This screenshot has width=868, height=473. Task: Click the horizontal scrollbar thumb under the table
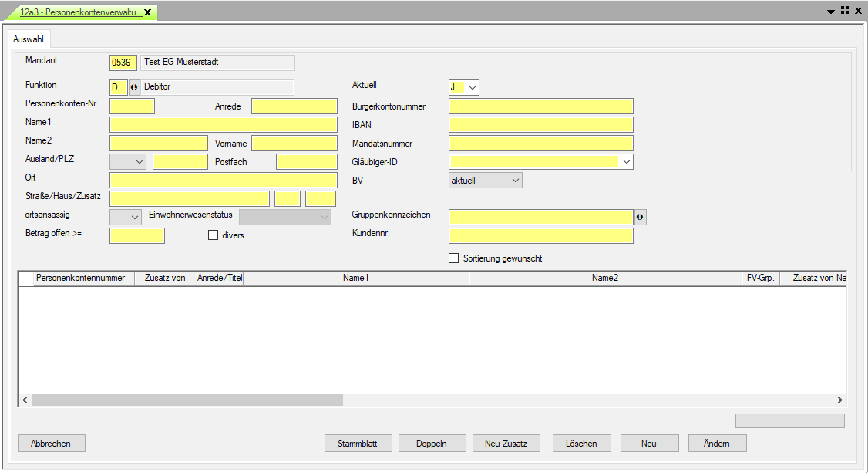[187, 400]
